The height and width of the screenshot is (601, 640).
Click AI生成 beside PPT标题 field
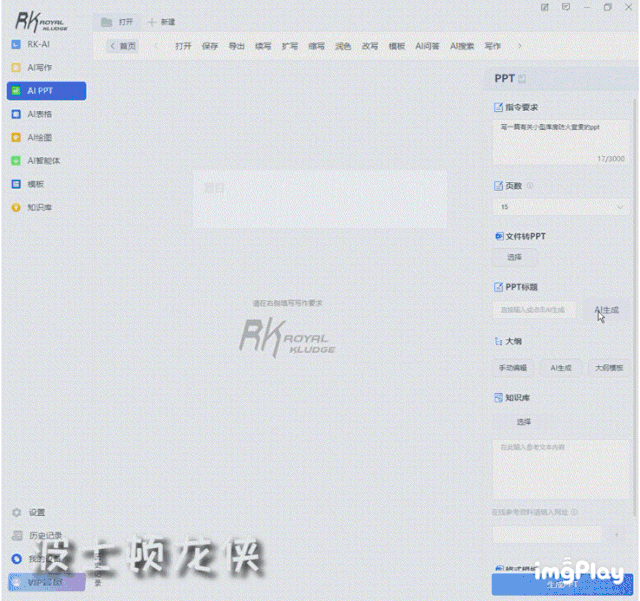pos(607,310)
